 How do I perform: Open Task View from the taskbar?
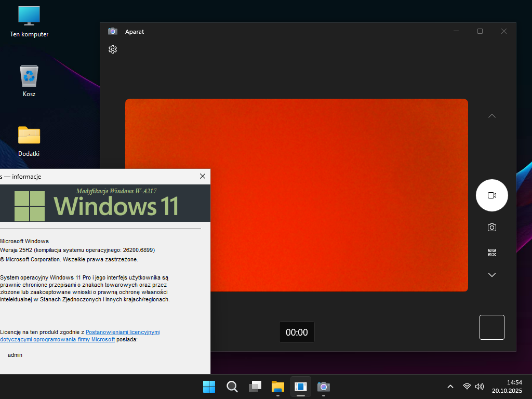[x=255, y=387]
